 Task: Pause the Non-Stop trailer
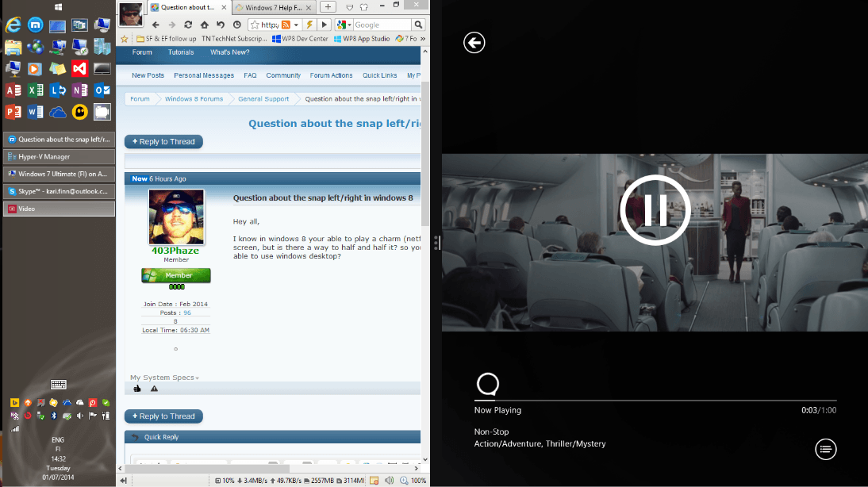655,210
